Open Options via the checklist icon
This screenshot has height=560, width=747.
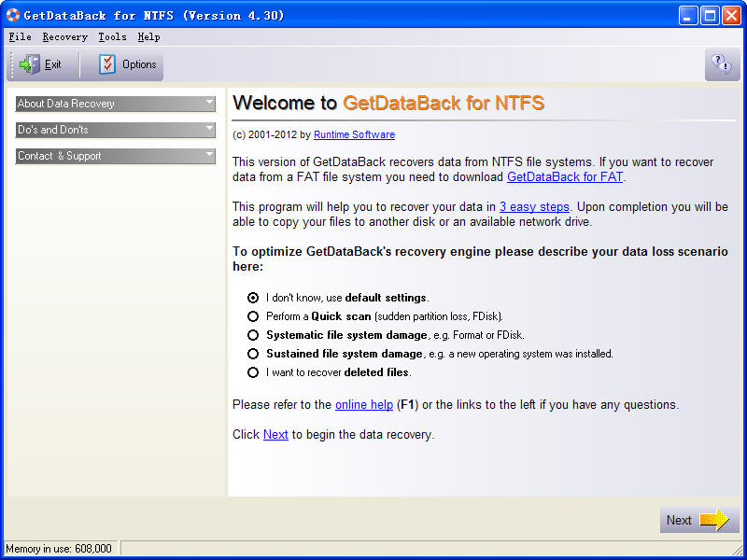(x=108, y=64)
